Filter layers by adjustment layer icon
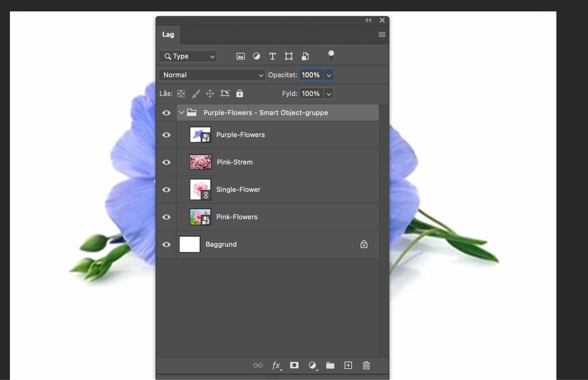This screenshot has height=380, width=588. coord(257,56)
